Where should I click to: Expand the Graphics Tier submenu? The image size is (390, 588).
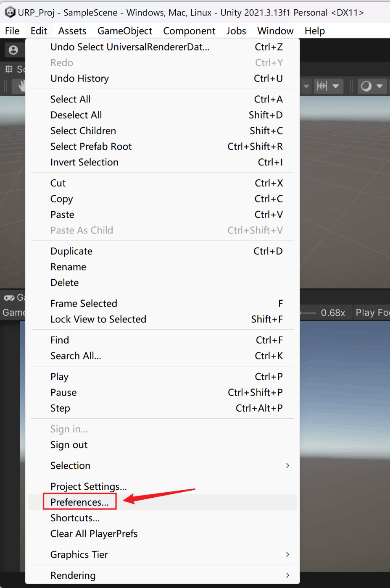162,554
